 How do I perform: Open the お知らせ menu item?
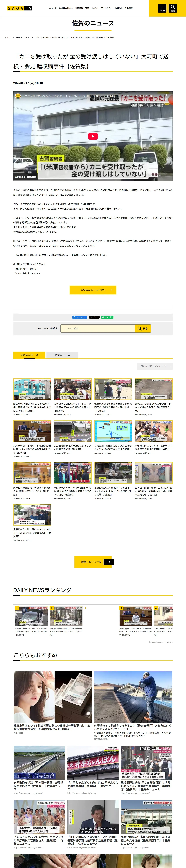[x=119, y=8]
